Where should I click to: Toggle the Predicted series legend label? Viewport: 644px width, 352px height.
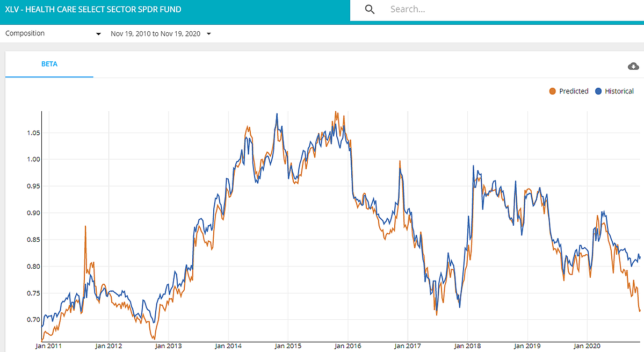click(x=574, y=91)
